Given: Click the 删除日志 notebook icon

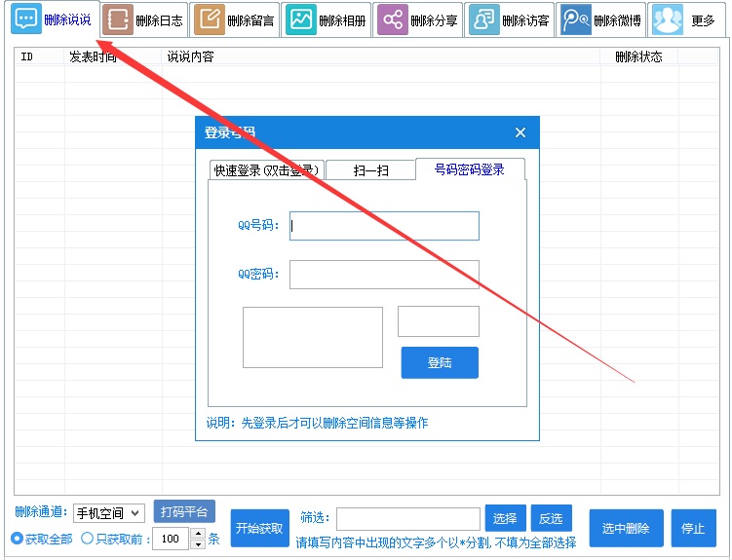Looking at the screenshot, I should [x=118, y=19].
